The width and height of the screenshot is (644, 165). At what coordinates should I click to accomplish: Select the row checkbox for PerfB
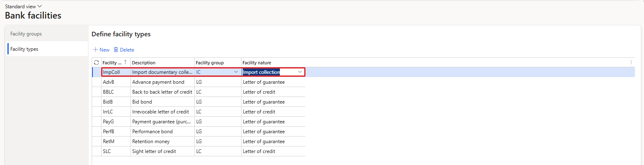click(96, 132)
